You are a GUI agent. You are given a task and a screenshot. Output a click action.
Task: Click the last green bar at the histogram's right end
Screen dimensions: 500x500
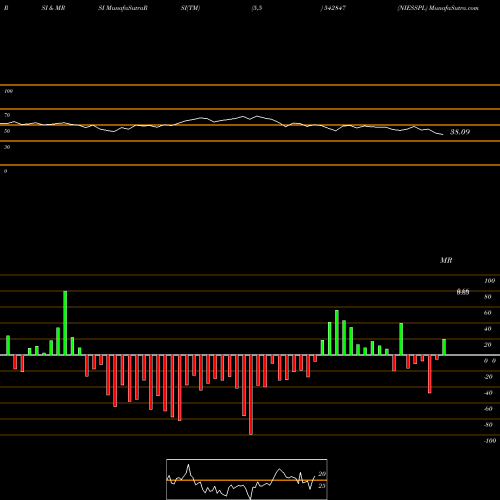click(x=444, y=347)
